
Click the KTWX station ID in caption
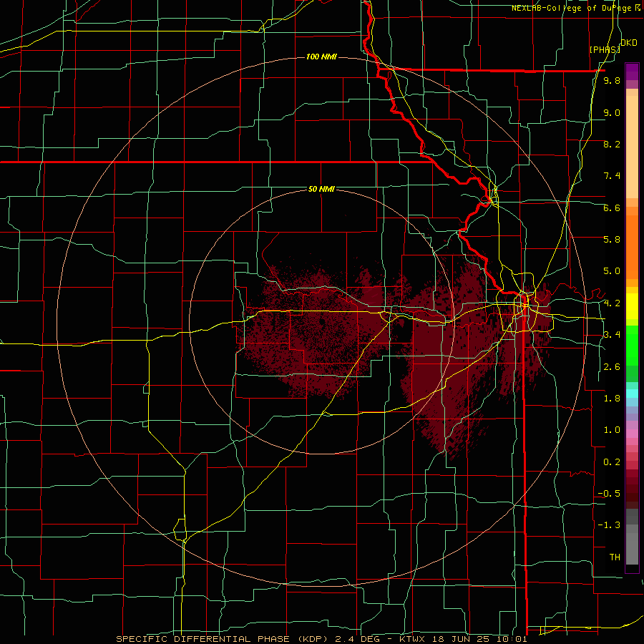click(413, 639)
